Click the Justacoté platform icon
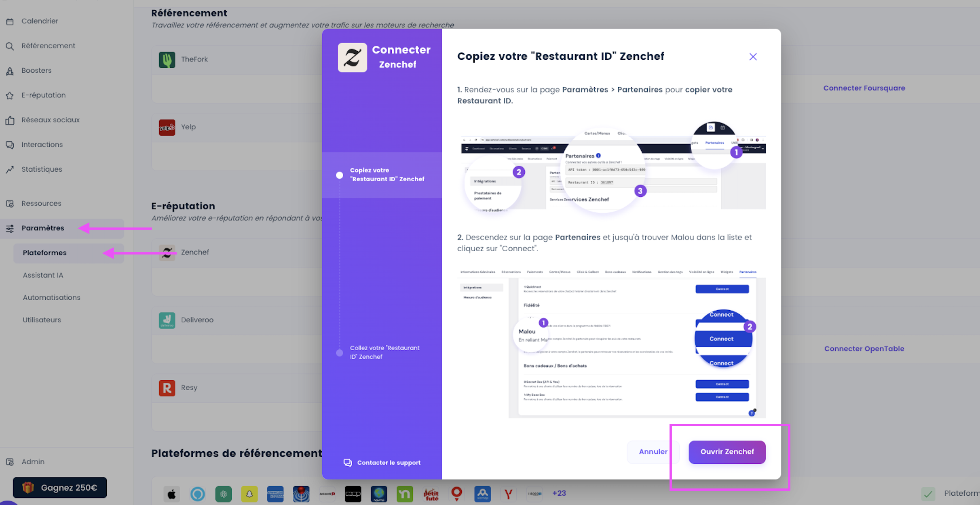This screenshot has height=505, width=980. coord(327,494)
